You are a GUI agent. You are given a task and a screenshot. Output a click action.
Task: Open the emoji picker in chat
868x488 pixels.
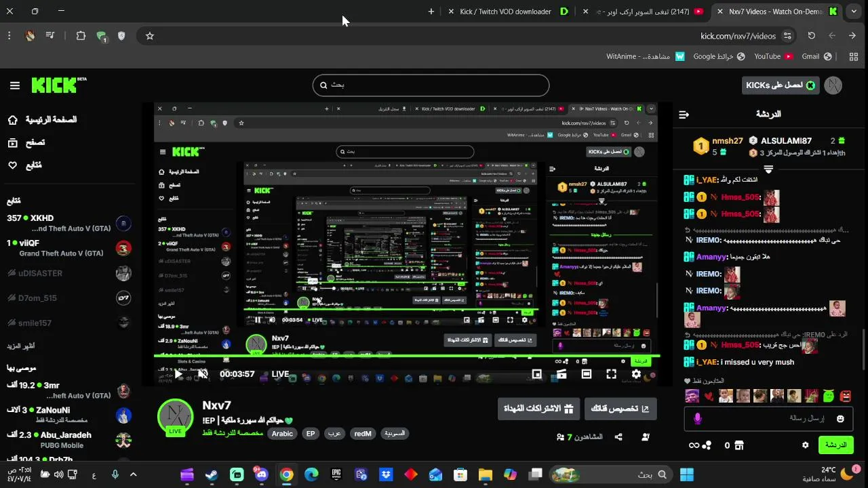click(x=840, y=419)
